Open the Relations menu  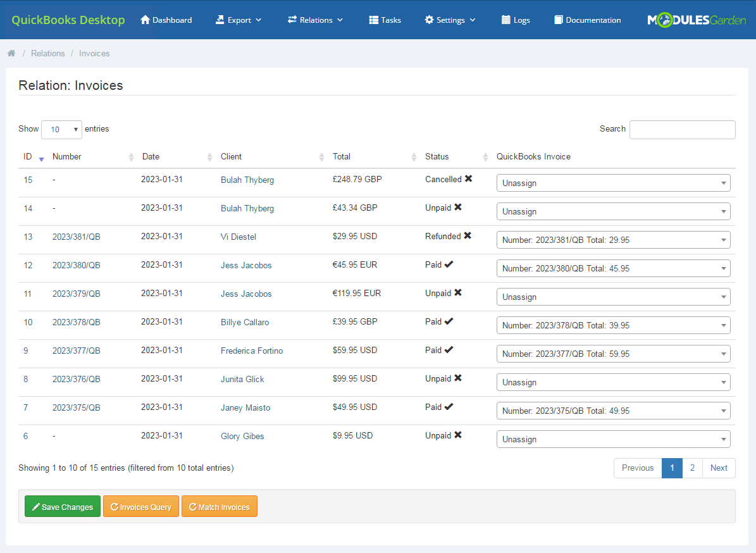315,20
